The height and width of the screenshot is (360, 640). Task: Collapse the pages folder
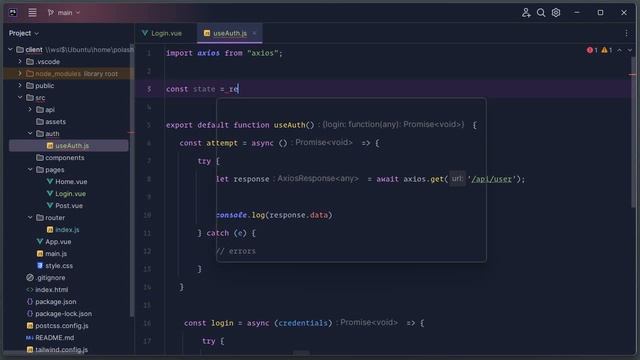coord(30,169)
